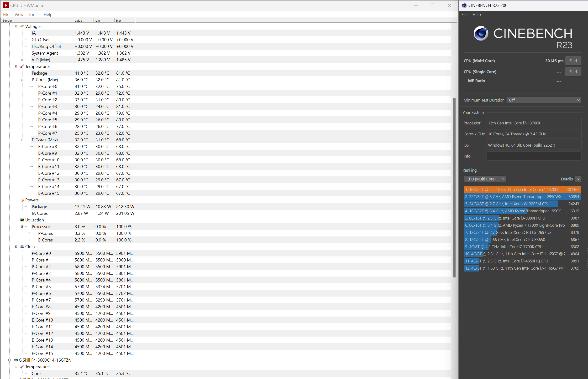This screenshot has width=588, height=379.
Task: Start the CPU (Multi Core) benchmark
Action: [x=573, y=61]
